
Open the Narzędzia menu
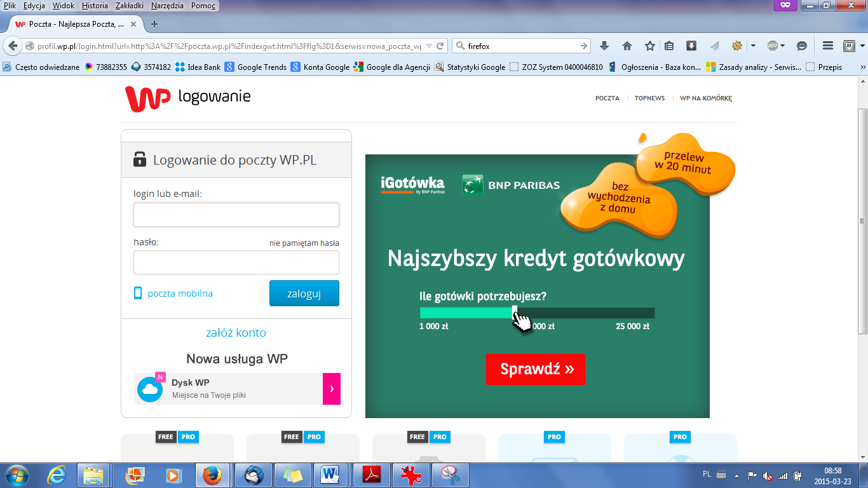[167, 6]
